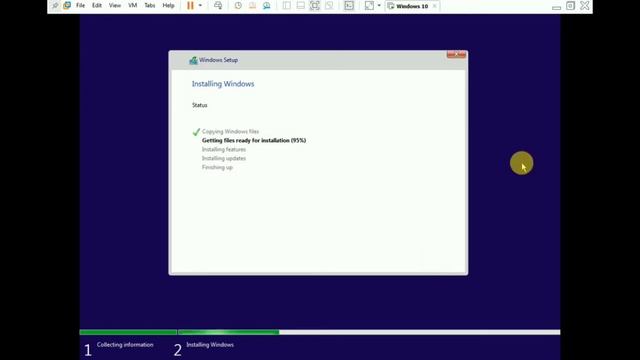This screenshot has width=640, height=360.
Task: Click the pin icon in VMware toolbar
Action: click(55, 5)
